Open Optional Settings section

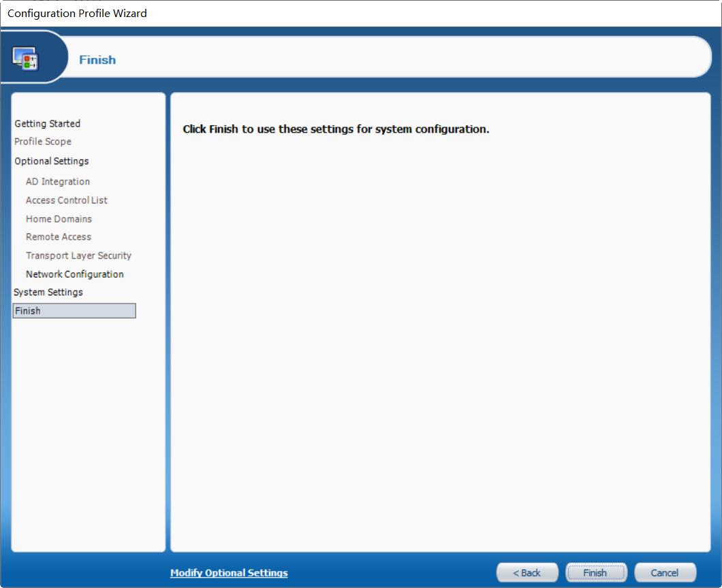coord(52,161)
